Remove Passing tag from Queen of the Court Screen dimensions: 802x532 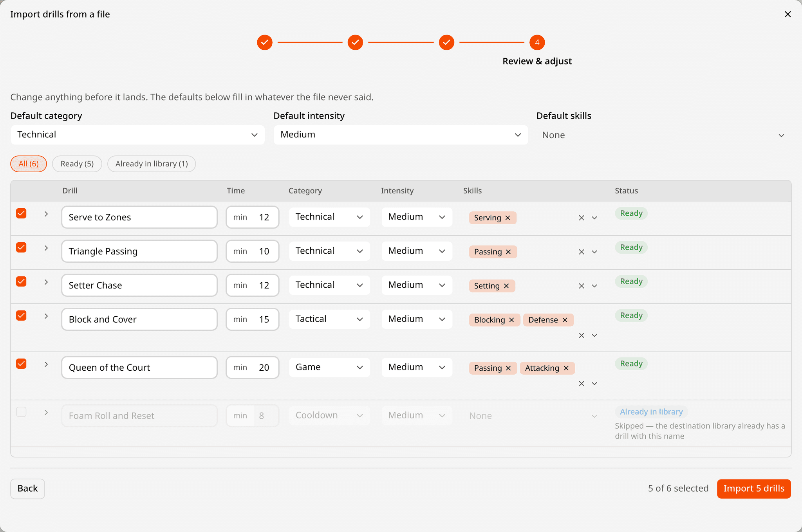508,368
